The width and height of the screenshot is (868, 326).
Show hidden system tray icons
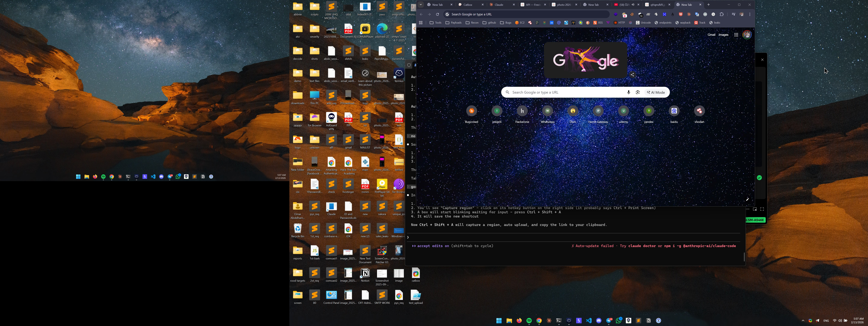pos(803,321)
